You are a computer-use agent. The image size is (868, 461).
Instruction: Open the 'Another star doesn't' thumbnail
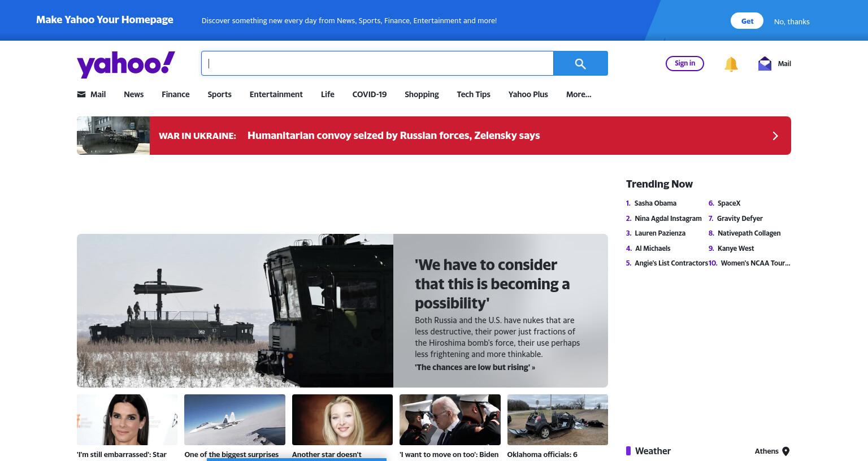click(342, 420)
